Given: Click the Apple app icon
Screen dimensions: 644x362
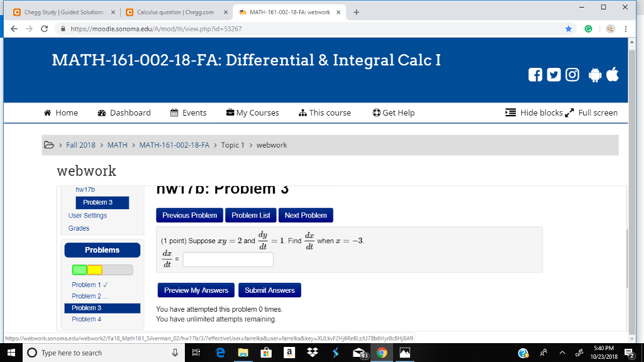Looking at the screenshot, I should point(613,75).
